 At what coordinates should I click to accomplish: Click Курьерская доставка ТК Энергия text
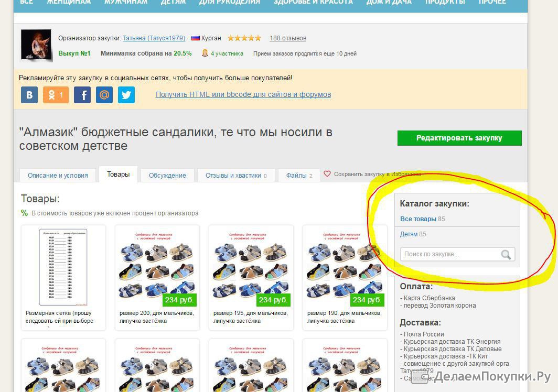[452, 342]
